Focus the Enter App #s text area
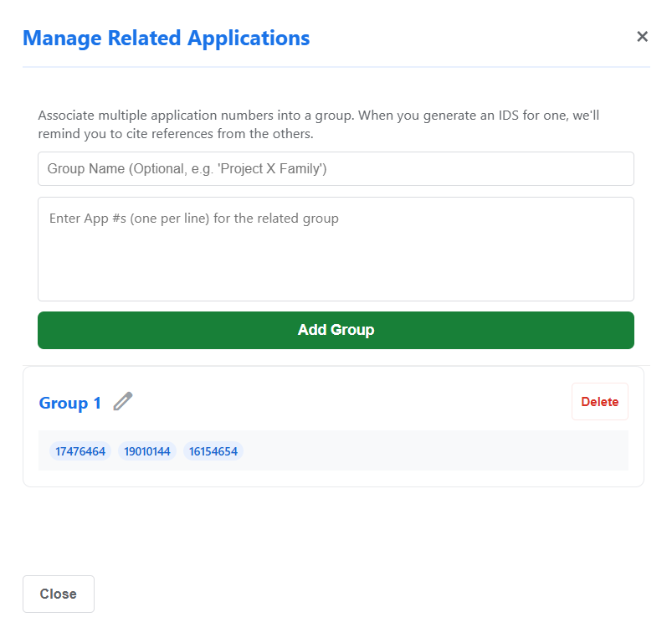Viewport: 672px width, 633px height. pos(336,249)
